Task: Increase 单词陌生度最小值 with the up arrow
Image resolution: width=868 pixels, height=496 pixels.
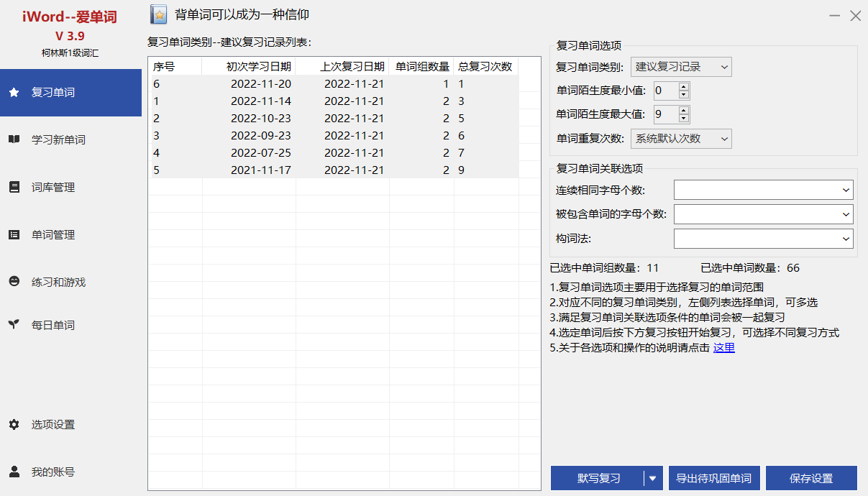Action: 683,86
